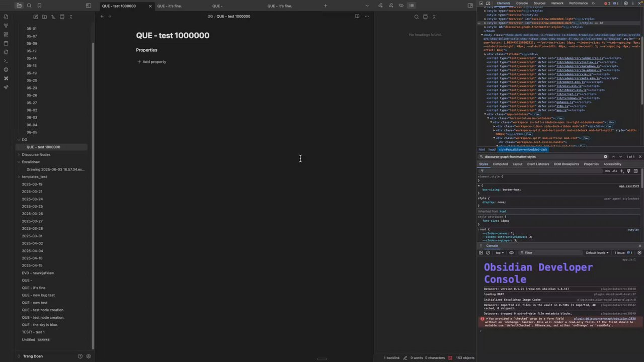The image size is (644, 362).
Task: Switch to DevTools Sources tab
Action: point(539,3)
